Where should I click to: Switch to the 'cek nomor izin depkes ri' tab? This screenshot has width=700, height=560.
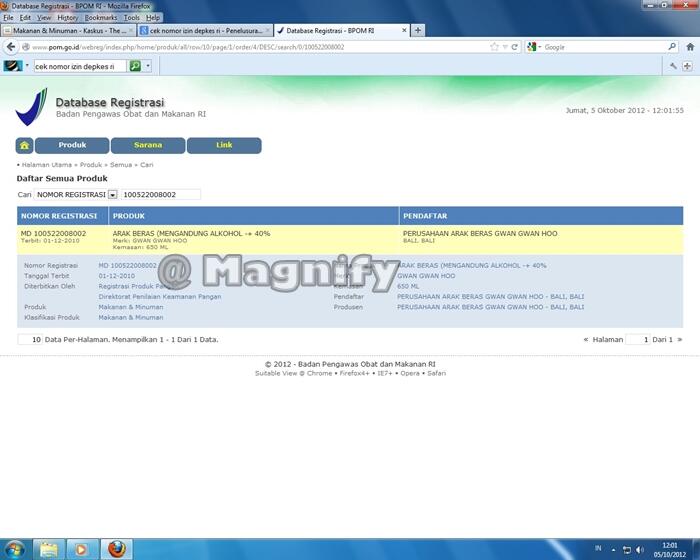tap(205, 30)
